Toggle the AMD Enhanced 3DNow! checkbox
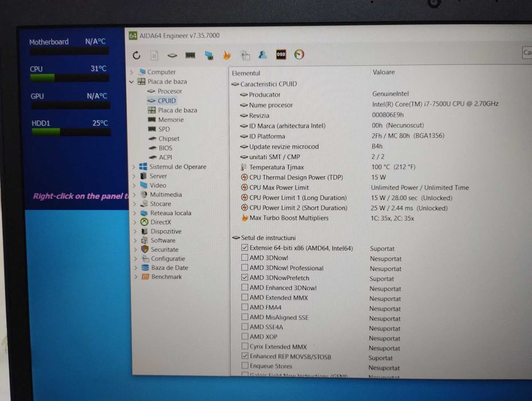This screenshot has height=401, width=532. [245, 287]
